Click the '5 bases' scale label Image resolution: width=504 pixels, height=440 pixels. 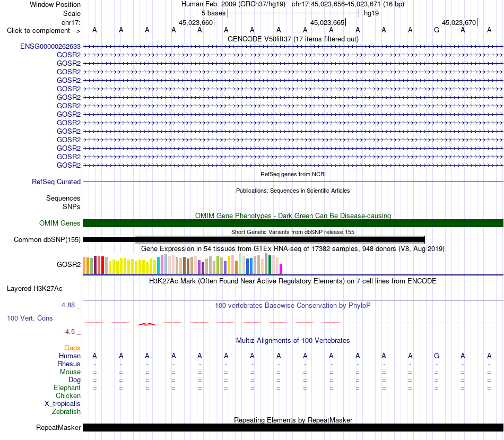pos(213,13)
